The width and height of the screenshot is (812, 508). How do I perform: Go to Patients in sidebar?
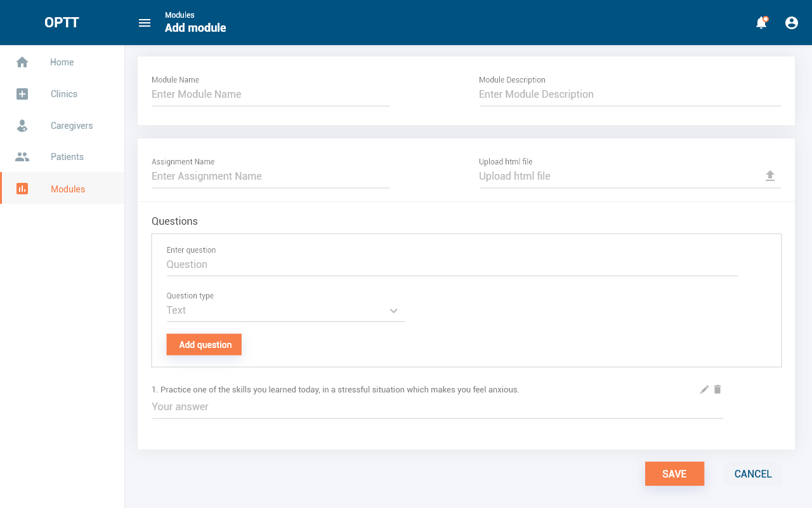(67, 157)
